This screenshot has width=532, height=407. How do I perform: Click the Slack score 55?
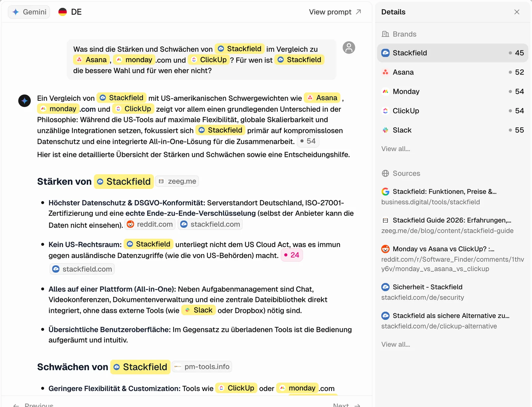(x=516, y=130)
